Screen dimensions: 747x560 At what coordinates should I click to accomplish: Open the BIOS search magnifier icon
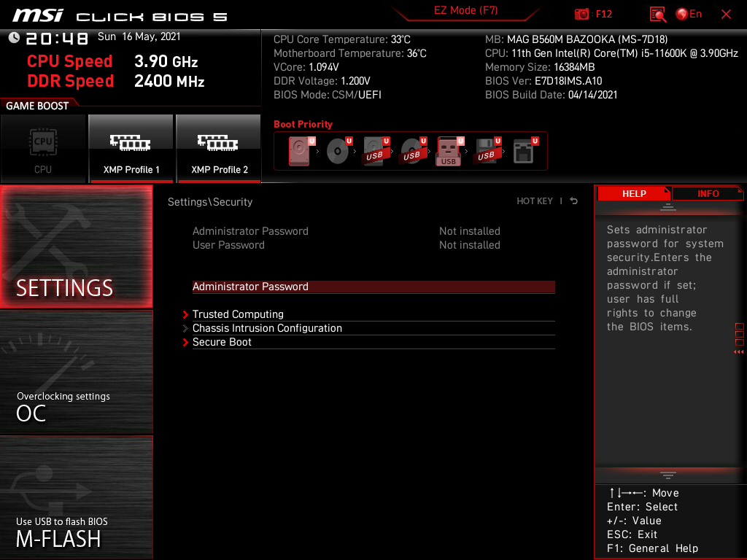pyautogui.click(x=658, y=15)
